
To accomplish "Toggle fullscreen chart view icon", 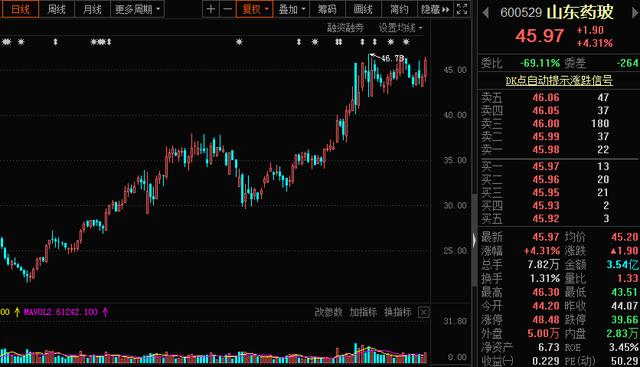I will point(462,9).
